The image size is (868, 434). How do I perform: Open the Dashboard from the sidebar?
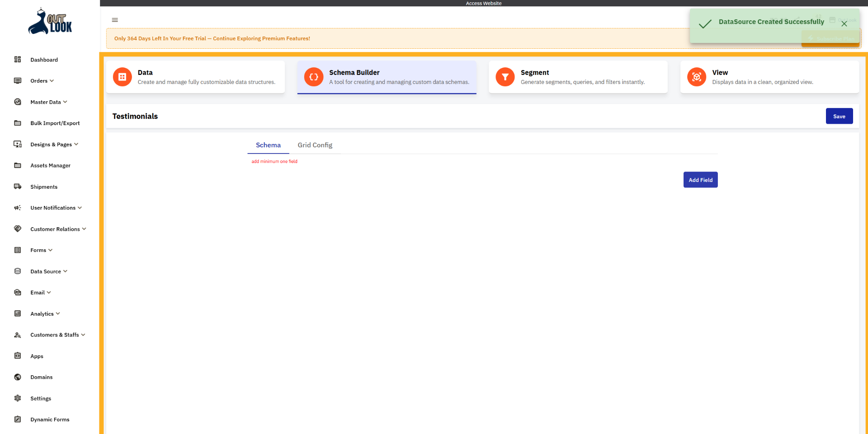(44, 60)
